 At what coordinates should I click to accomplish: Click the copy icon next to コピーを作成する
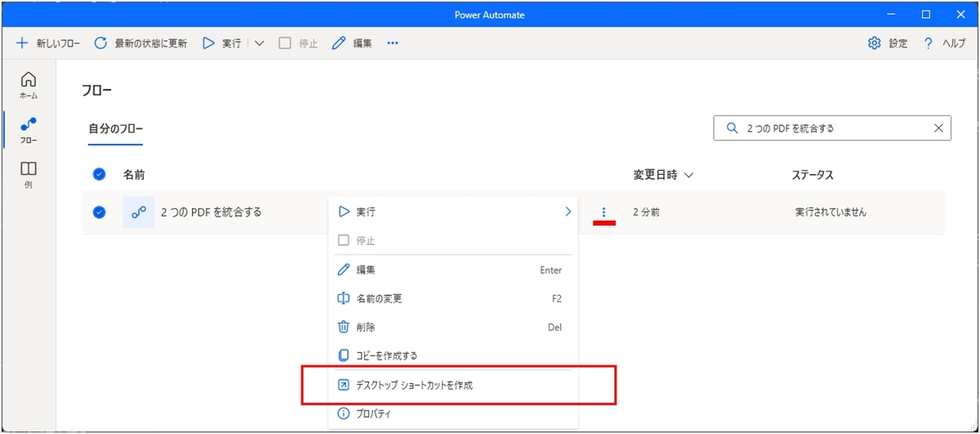(x=344, y=356)
